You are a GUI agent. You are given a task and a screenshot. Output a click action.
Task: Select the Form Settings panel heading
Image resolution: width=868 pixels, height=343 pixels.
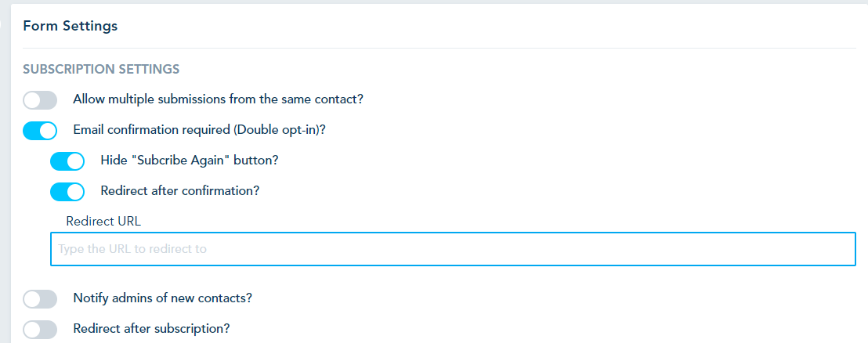pos(71,26)
